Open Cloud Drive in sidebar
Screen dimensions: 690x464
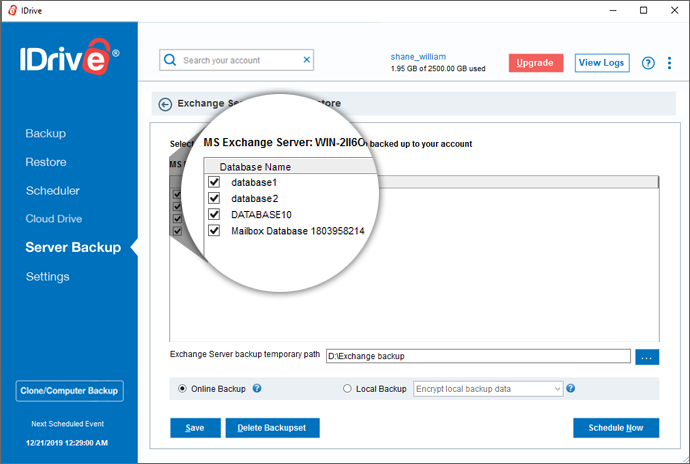54,219
